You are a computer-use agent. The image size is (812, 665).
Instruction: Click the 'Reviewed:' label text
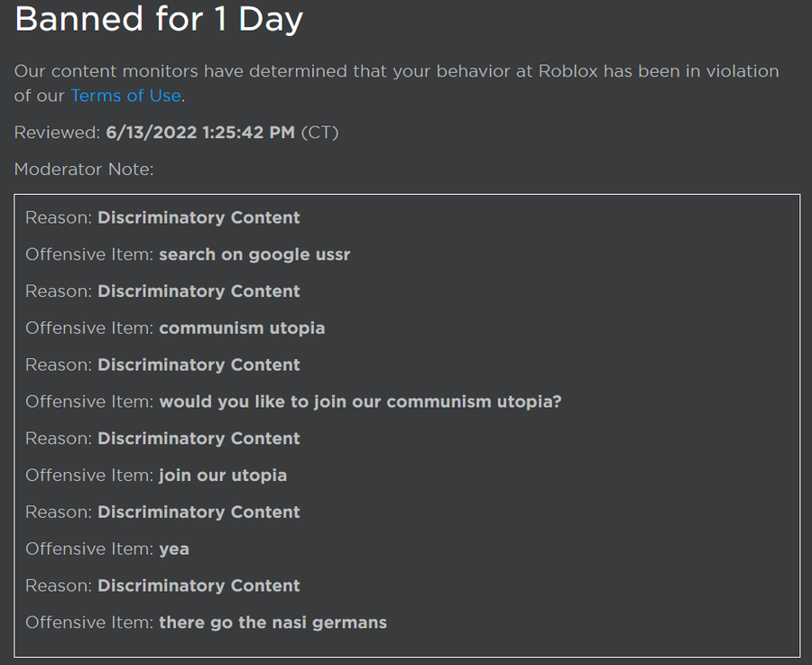[57, 133]
